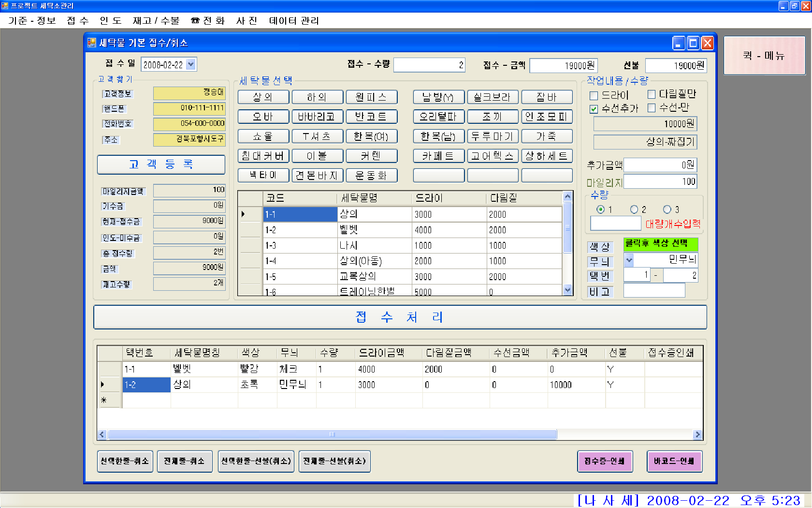Select the 오바 laundry item button
Image resolution: width=812 pixels, height=508 pixels.
tap(263, 117)
